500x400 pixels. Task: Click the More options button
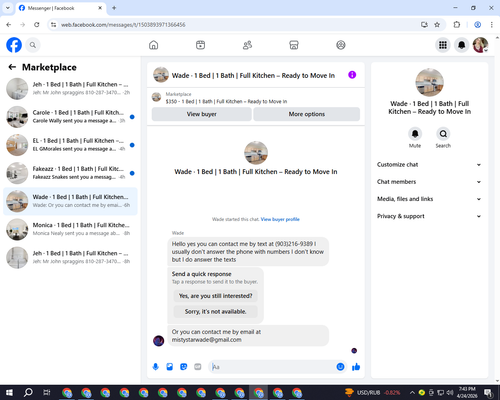click(x=307, y=114)
